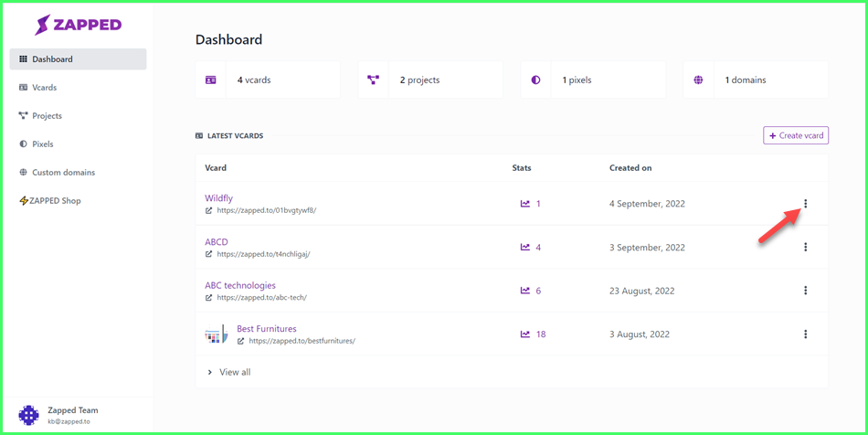Open the three-dot menu for ABC technologies
The height and width of the screenshot is (435, 868).
(x=806, y=291)
